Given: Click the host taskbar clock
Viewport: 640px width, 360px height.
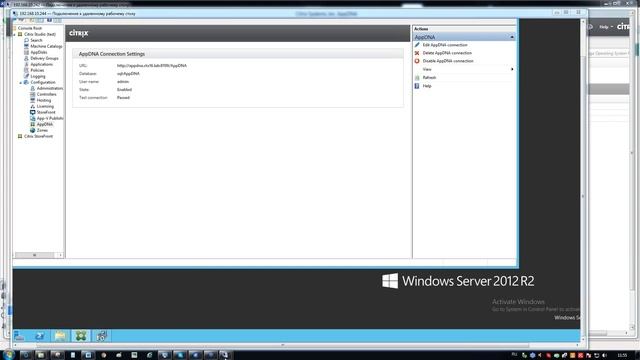Looking at the screenshot, I should point(622,356).
